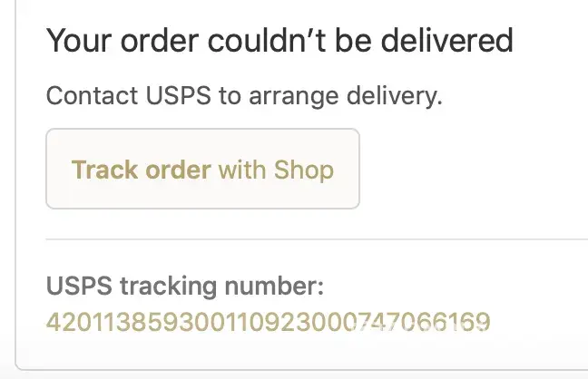Click the Track order with Shop button
588x379 pixels.
(x=202, y=170)
